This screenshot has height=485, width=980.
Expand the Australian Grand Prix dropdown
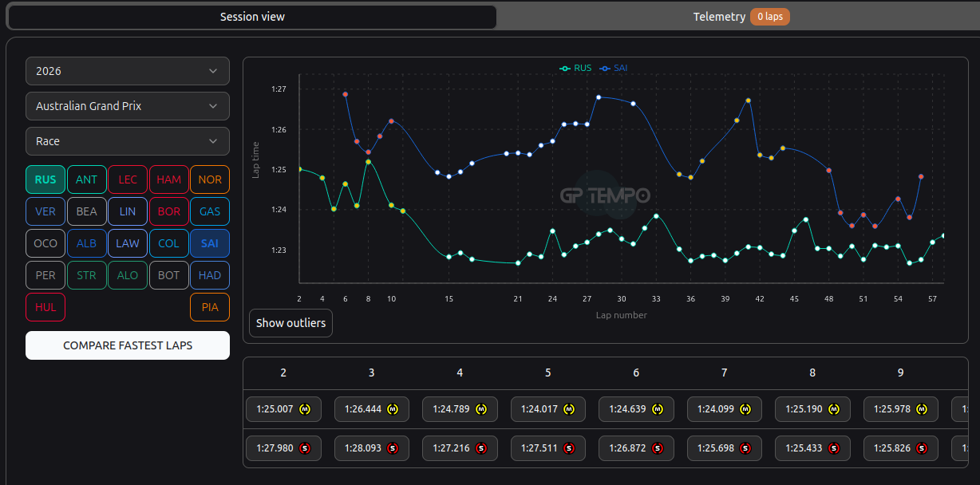click(128, 106)
